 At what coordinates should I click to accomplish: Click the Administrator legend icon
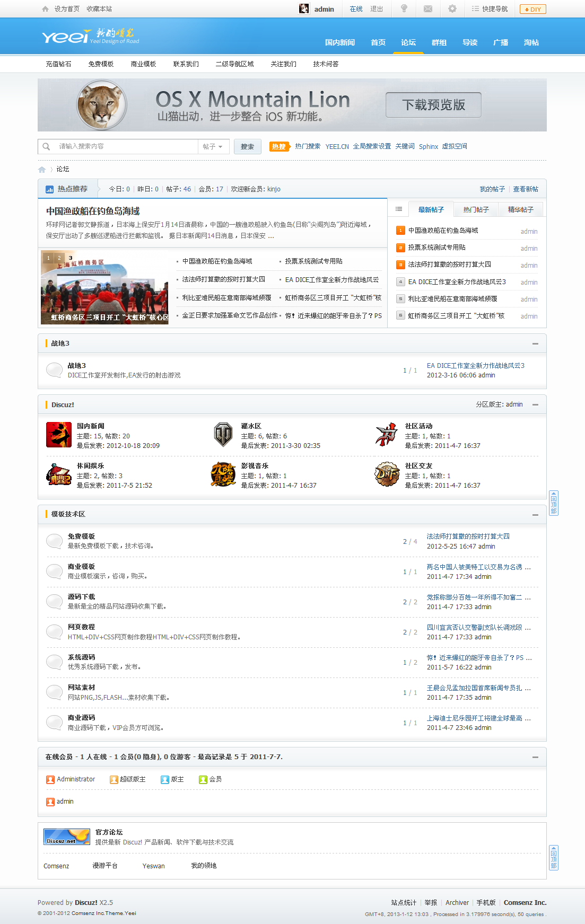pyautogui.click(x=50, y=780)
